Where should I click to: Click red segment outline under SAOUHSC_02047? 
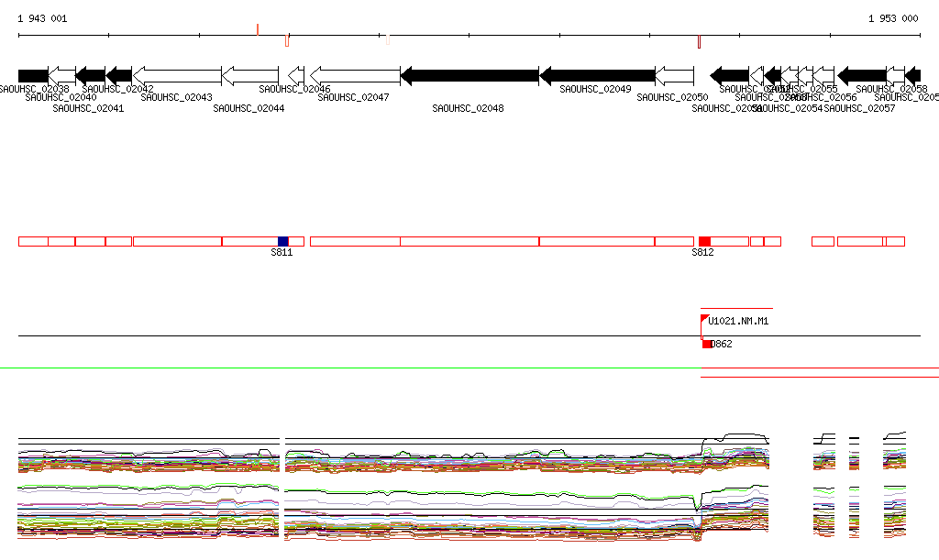tap(355, 242)
